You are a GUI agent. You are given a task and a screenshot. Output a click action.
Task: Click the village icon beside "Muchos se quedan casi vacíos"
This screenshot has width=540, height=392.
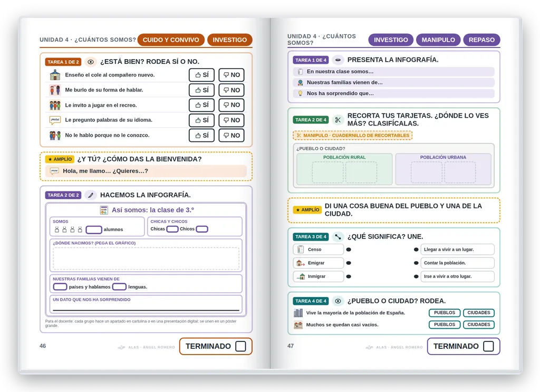[298, 324]
